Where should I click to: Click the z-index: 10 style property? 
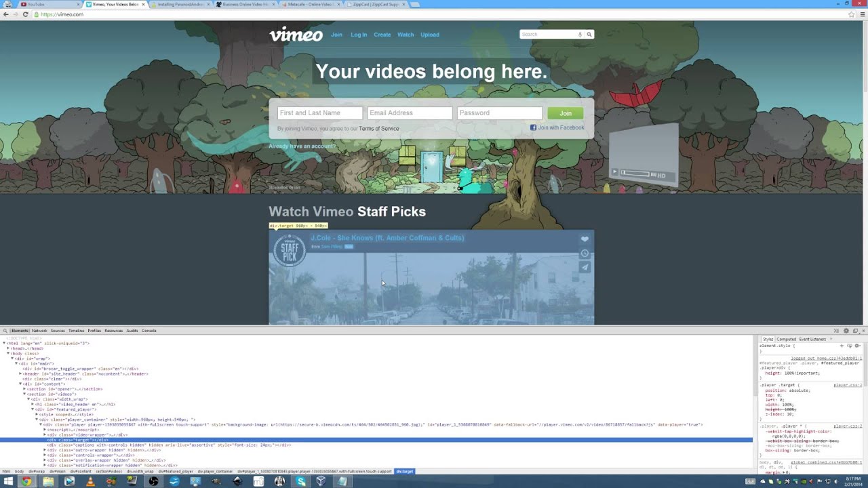coord(781,414)
